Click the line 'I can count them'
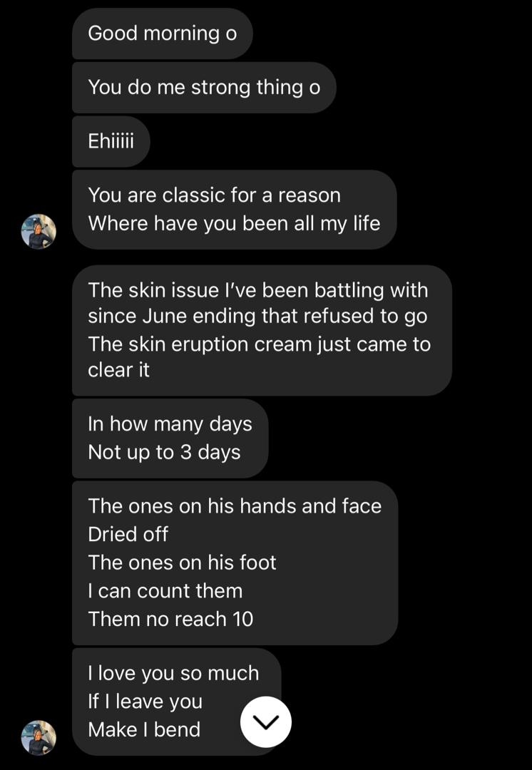532x770 pixels. (x=165, y=591)
